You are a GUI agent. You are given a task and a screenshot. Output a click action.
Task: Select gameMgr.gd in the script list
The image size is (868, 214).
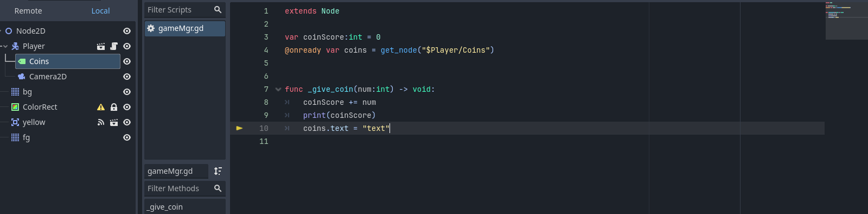click(x=185, y=28)
